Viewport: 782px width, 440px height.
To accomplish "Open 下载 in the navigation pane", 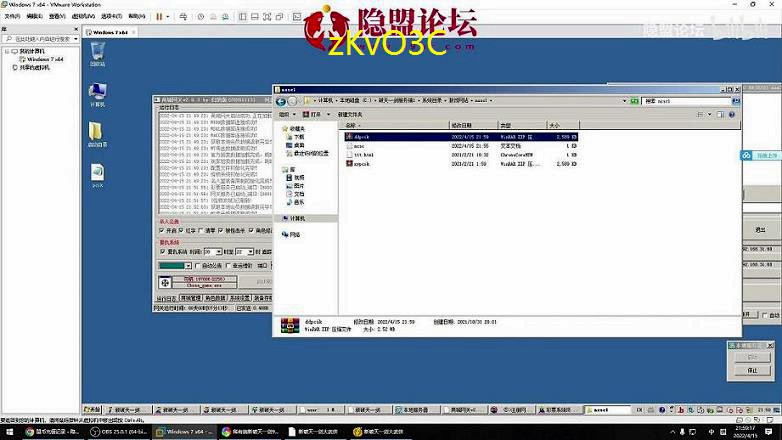I will click(x=295, y=137).
